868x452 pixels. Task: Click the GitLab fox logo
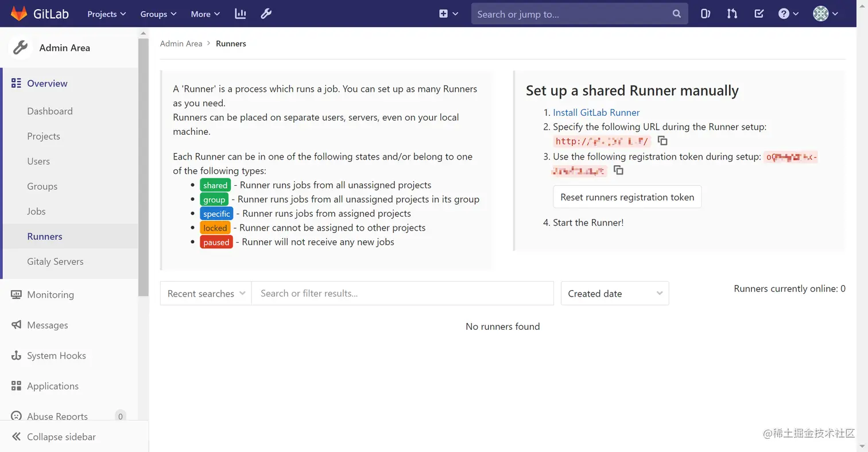coord(20,14)
